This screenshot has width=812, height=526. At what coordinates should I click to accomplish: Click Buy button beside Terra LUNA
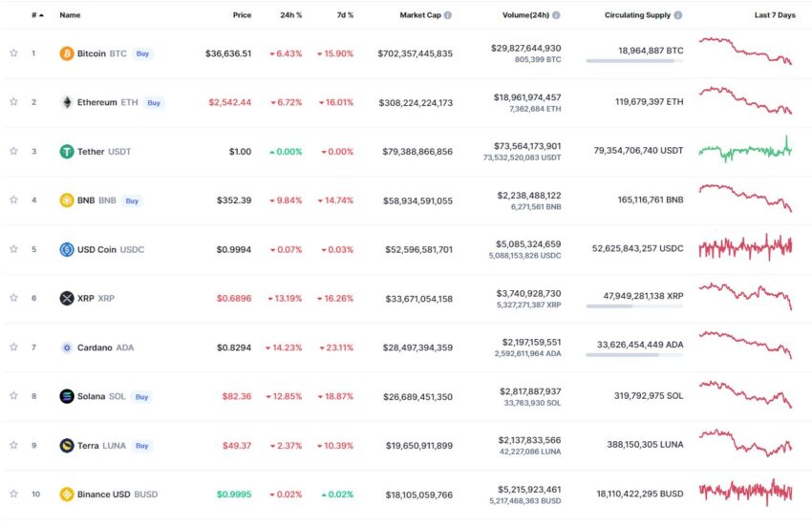pos(142,445)
